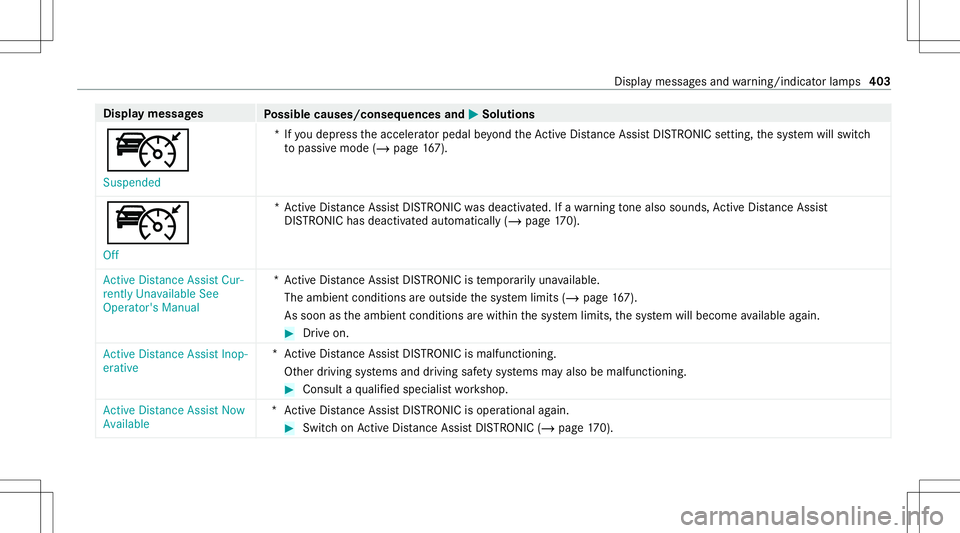Select the Off message label
The image size is (960, 533).
pos(111,255)
